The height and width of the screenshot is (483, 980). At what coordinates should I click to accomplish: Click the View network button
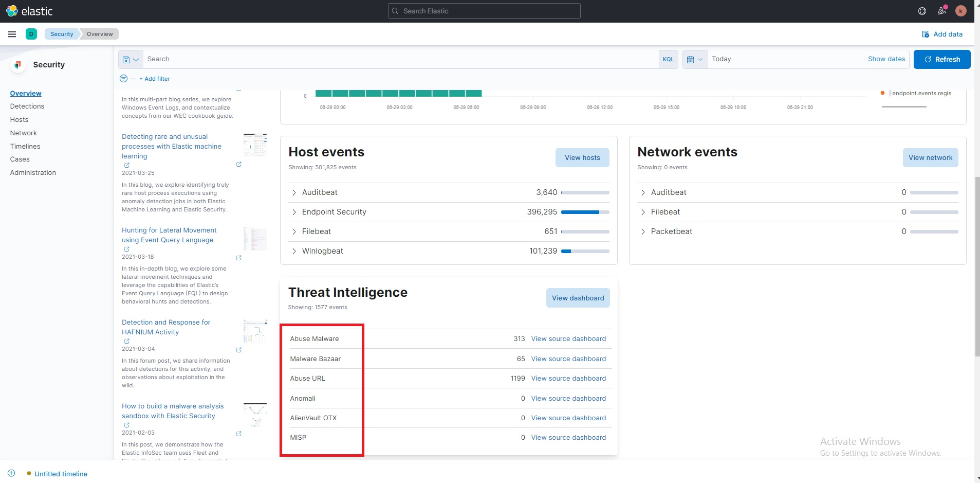(x=930, y=158)
